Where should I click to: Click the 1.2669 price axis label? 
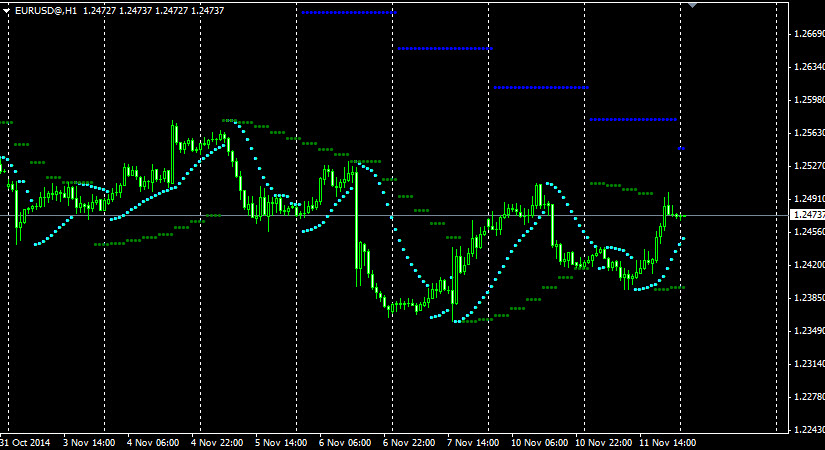[x=809, y=34]
